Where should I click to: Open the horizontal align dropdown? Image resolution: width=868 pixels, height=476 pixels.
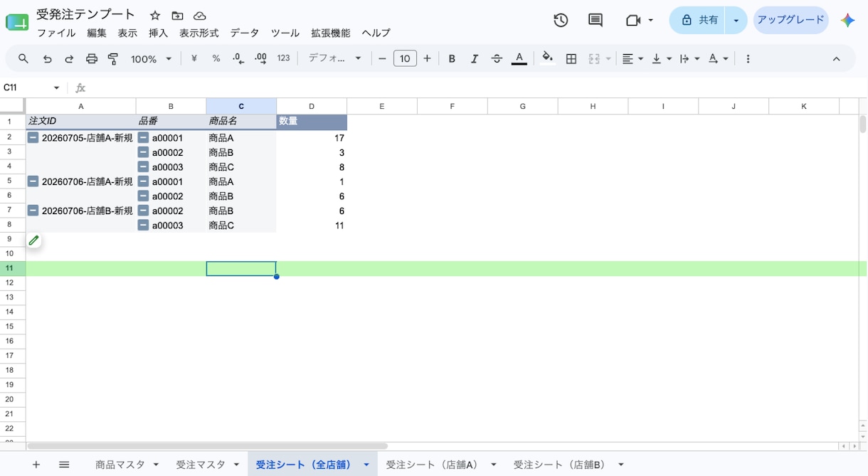[633, 58]
